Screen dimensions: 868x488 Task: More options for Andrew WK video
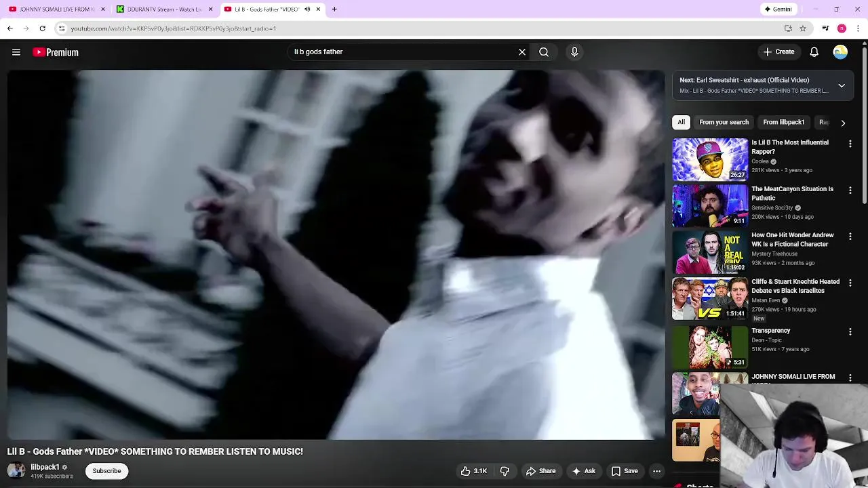850,237
